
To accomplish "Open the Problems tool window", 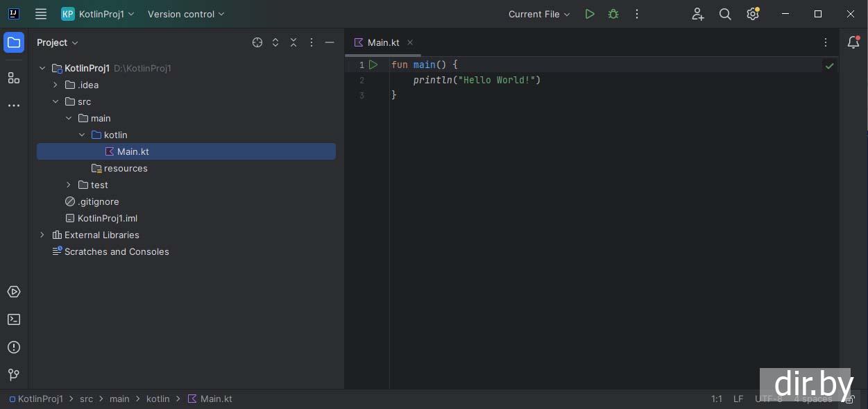I will coord(14,347).
